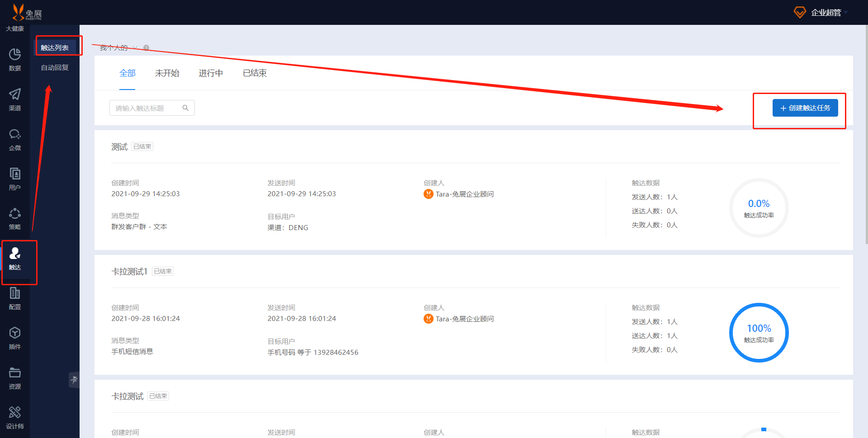The image size is (868, 438).
Task: Click the 创建触达任务 button
Action: 805,108
